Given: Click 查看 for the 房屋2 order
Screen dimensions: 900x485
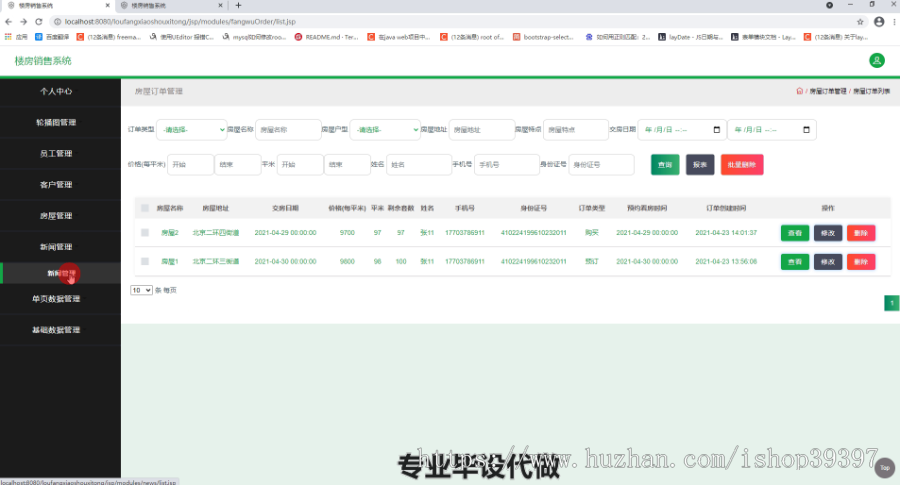Looking at the screenshot, I should pos(795,233).
